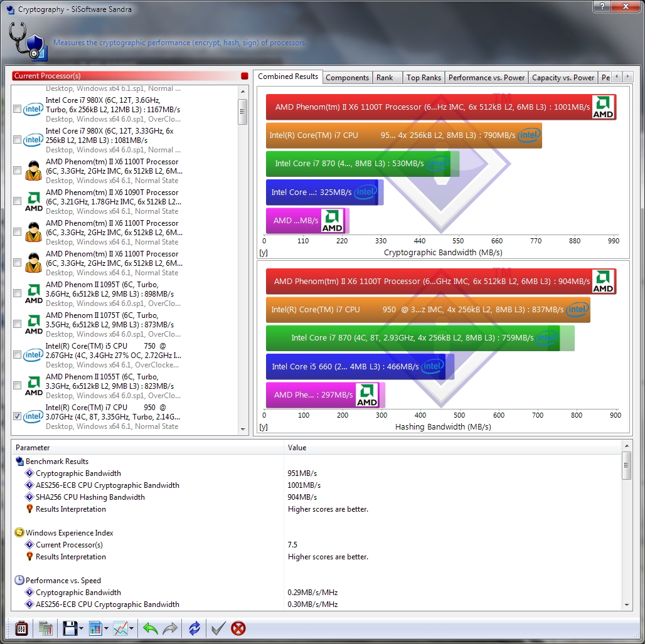This screenshot has width=645, height=644.
Task: Click the parameter list scrollbar thumb
Action: [626, 465]
